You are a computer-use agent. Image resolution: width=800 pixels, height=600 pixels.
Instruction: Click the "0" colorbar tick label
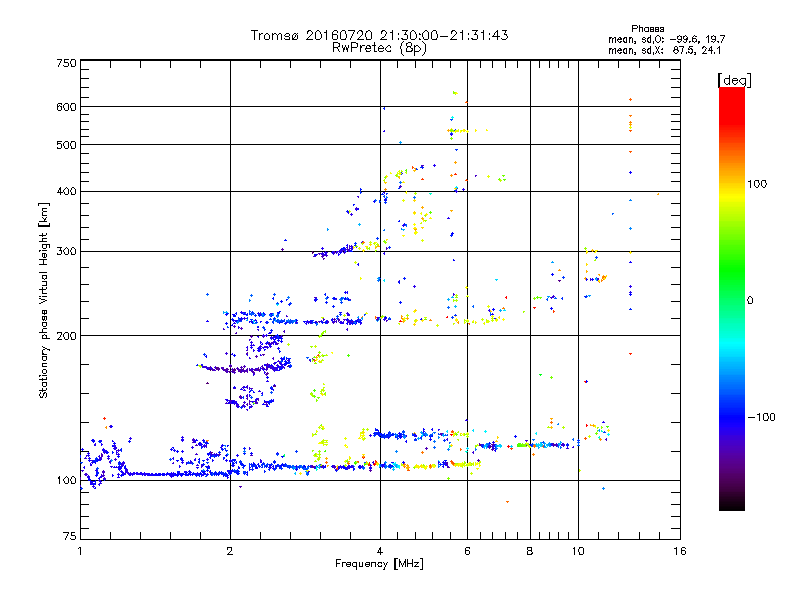pos(750,300)
